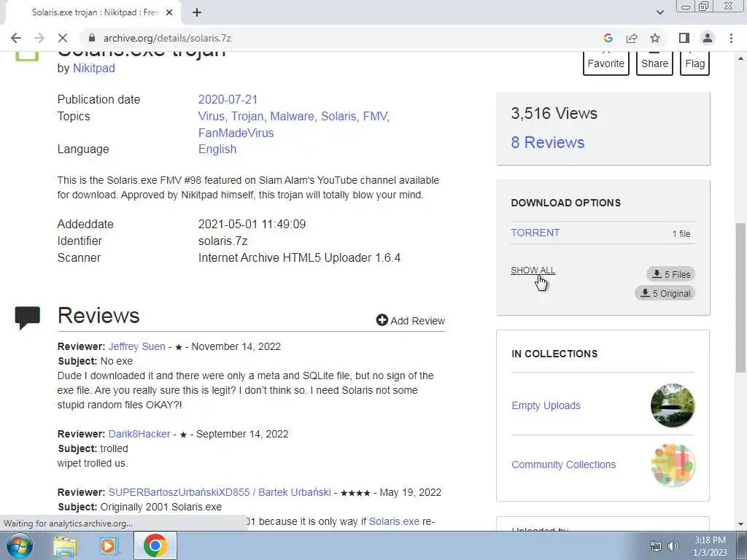
Task: Click the Community Collections thumbnail
Action: (x=672, y=464)
